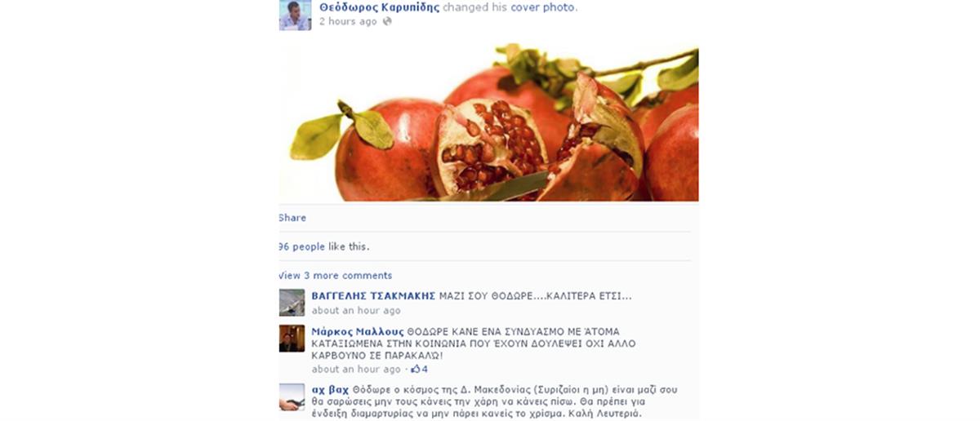Click Μάρκος Μαλλους comment text about ΣΥΝΔΥΑΣΜΟ
This screenshot has height=421, width=980.
click(474, 344)
